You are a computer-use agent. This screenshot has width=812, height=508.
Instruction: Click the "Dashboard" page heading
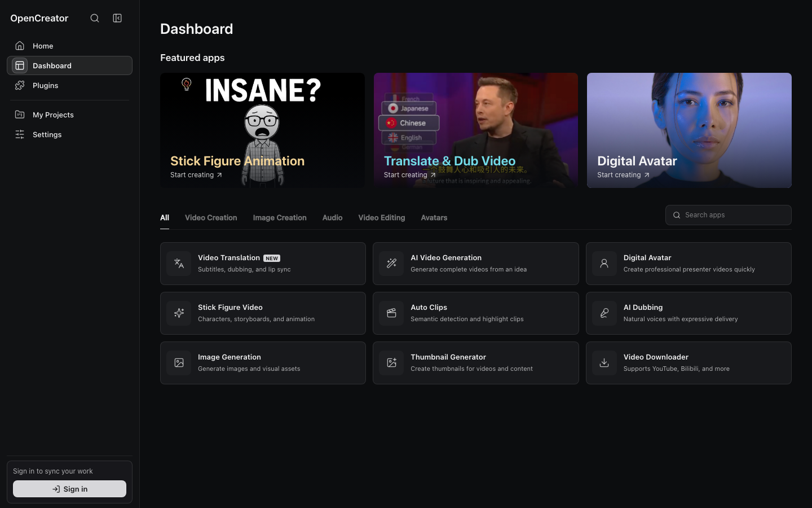pyautogui.click(x=197, y=29)
